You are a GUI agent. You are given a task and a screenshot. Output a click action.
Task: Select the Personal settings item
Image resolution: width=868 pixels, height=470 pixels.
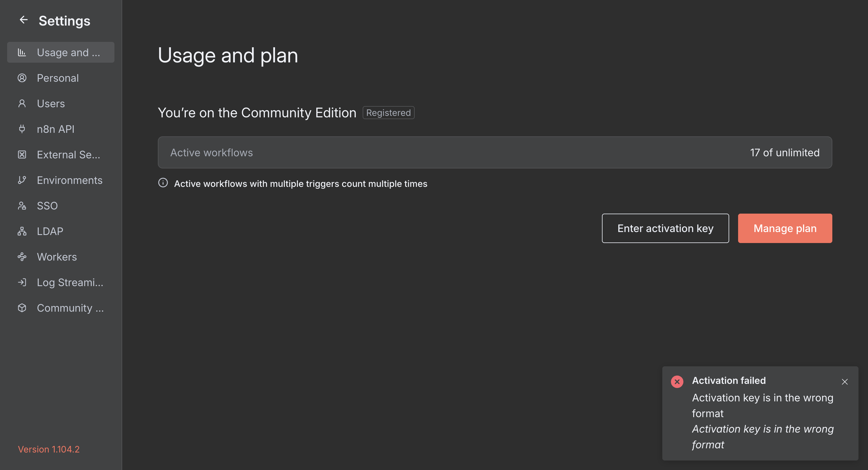pos(58,78)
